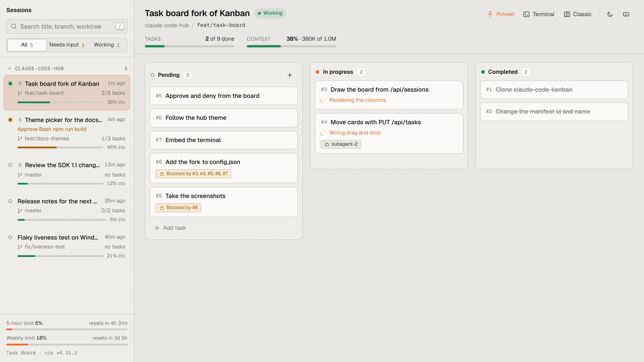Viewport: 644px width, 362px height.
Task: Click spinner beside Rendering the columns
Action: [323, 100]
